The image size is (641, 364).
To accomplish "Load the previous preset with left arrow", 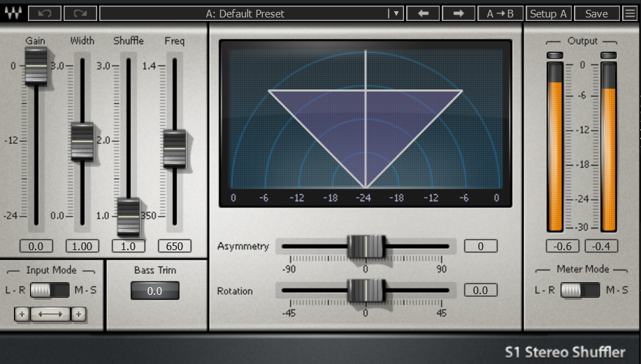I will pos(423,13).
